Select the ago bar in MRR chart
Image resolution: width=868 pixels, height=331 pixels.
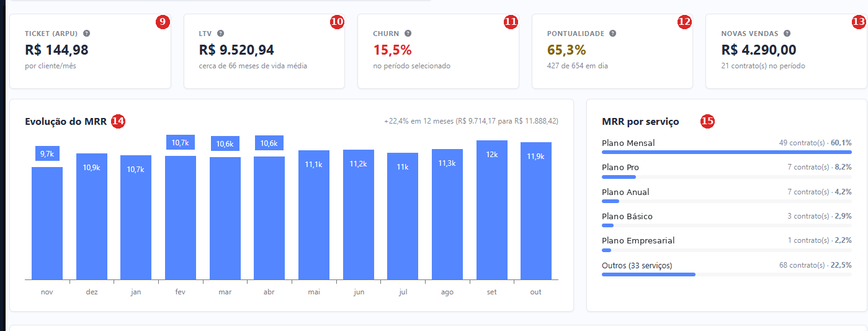tap(447, 214)
